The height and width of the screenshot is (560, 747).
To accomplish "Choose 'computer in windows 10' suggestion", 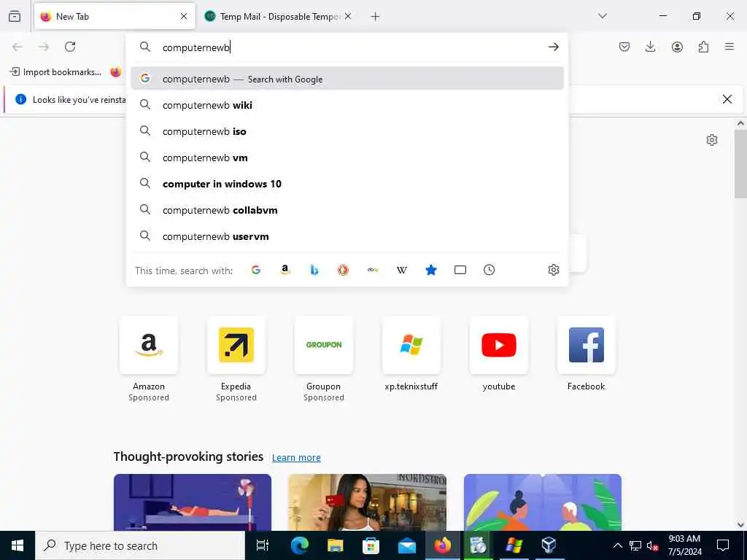I will [347, 183].
